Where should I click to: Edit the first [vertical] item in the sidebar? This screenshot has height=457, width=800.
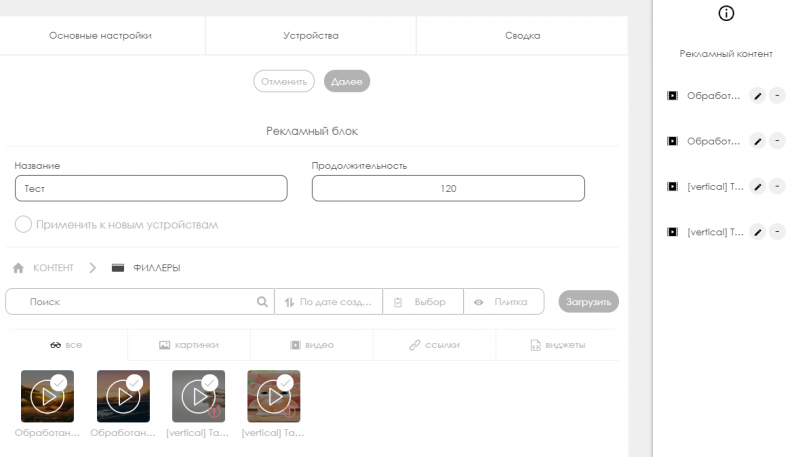pyautogui.click(x=758, y=187)
